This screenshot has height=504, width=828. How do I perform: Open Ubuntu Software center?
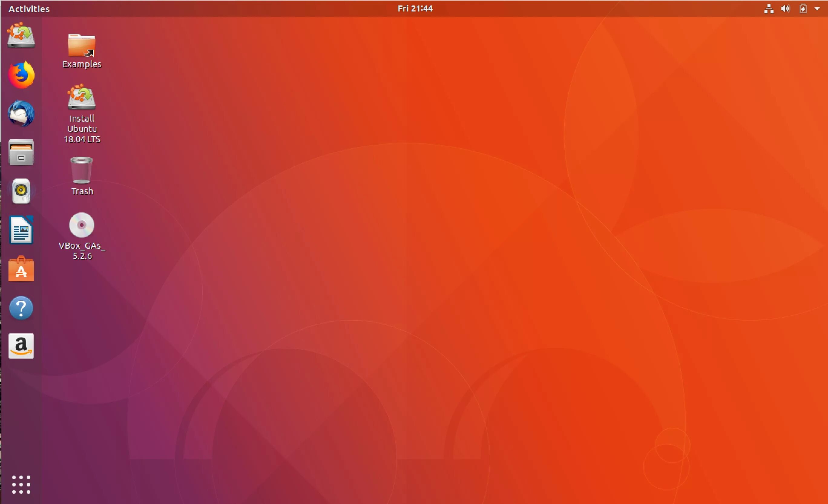click(x=21, y=269)
